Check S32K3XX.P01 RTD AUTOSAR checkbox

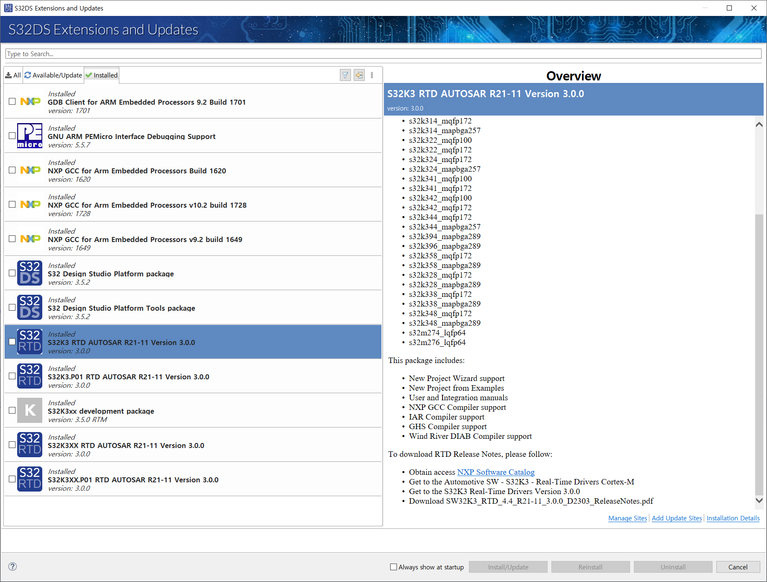12,478
